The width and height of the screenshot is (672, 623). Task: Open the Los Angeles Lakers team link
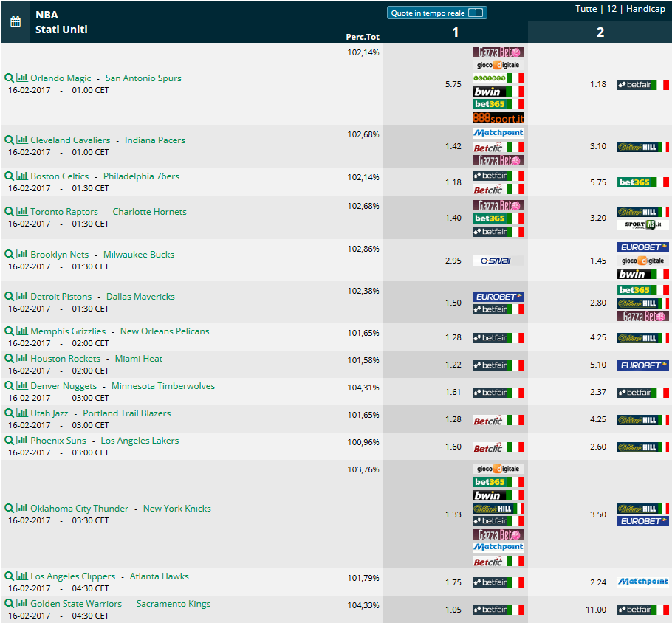coord(140,441)
